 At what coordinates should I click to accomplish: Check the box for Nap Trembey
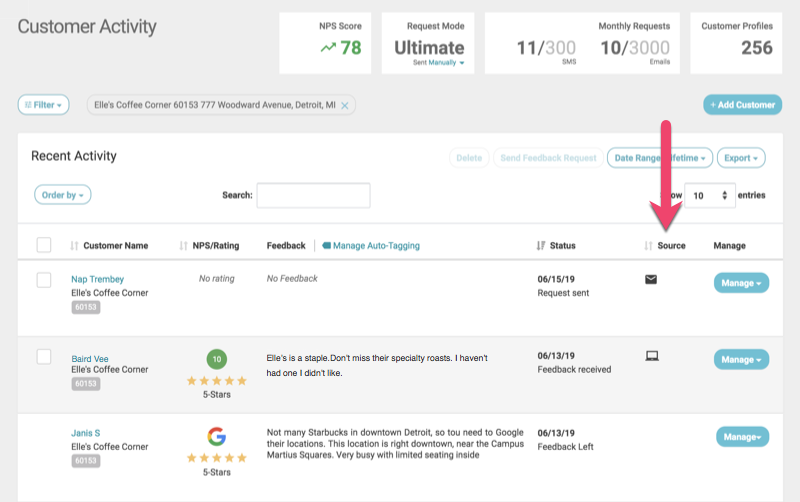point(44,280)
